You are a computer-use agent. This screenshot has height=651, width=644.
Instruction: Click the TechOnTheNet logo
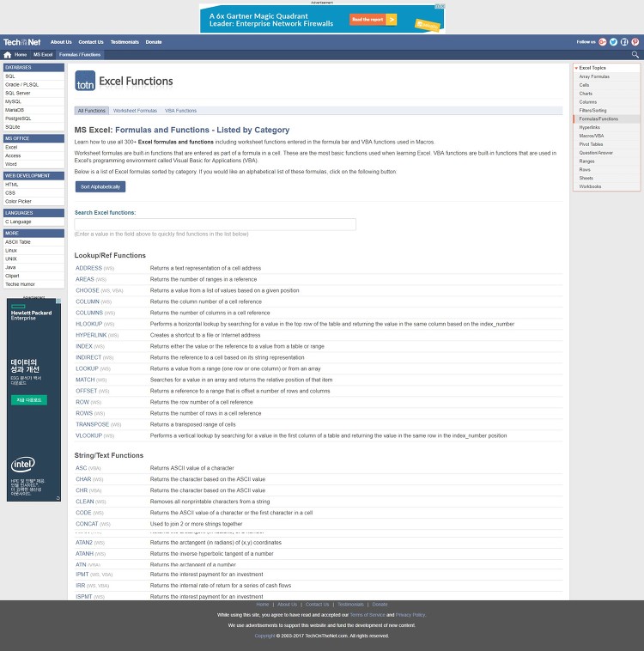[21, 42]
